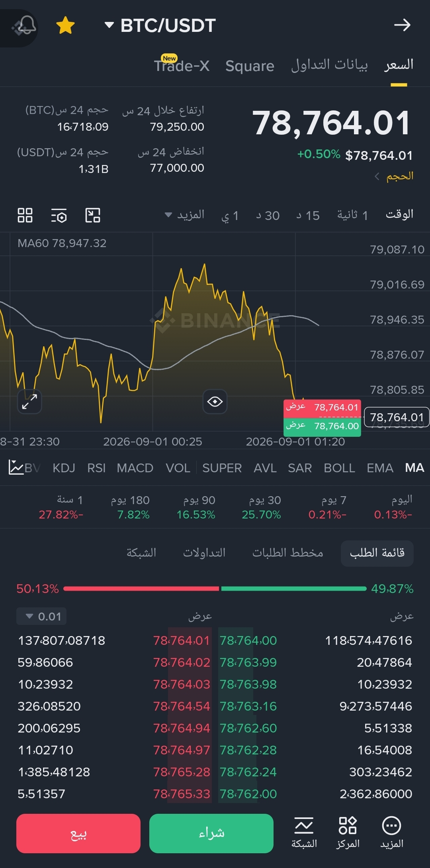Tap the green شراء buy button
The height and width of the screenshot is (868, 430).
point(211,833)
